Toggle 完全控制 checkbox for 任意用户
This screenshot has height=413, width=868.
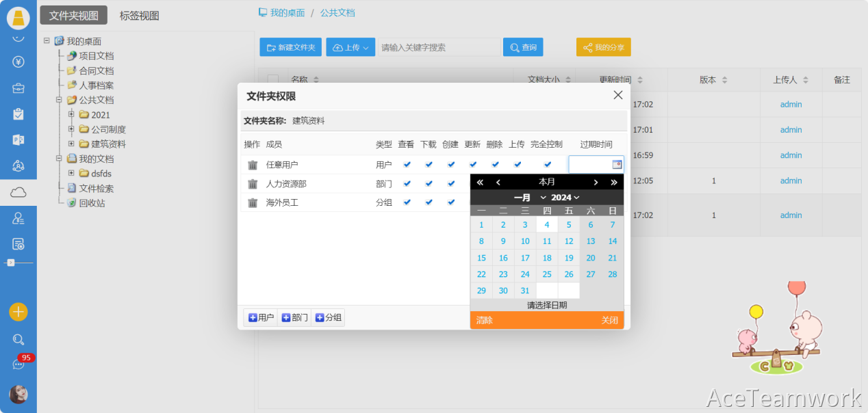point(547,165)
